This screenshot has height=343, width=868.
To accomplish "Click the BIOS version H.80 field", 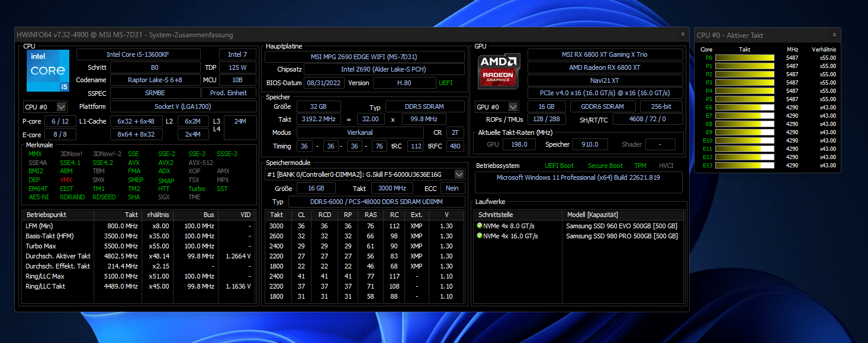I will tap(404, 83).
